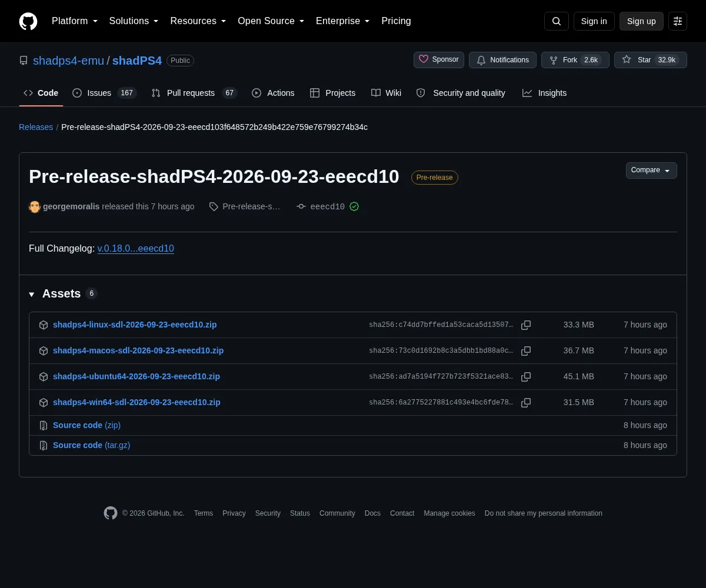Switch to the Projects tab
The width and height of the screenshot is (706, 588).
point(333,93)
